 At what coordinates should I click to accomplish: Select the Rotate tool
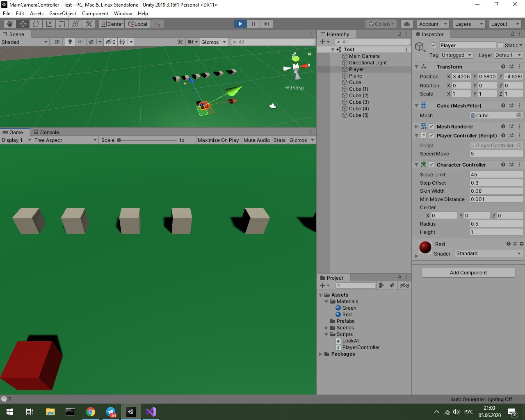click(36, 24)
